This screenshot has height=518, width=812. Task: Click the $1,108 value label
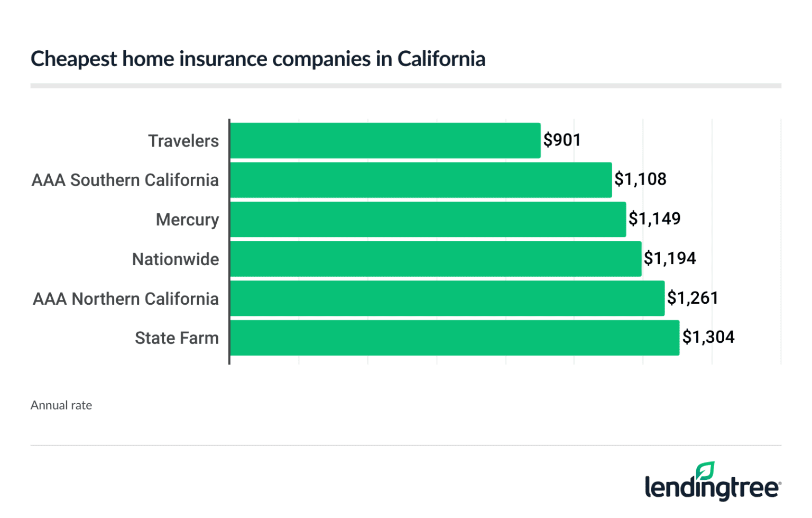tap(640, 179)
